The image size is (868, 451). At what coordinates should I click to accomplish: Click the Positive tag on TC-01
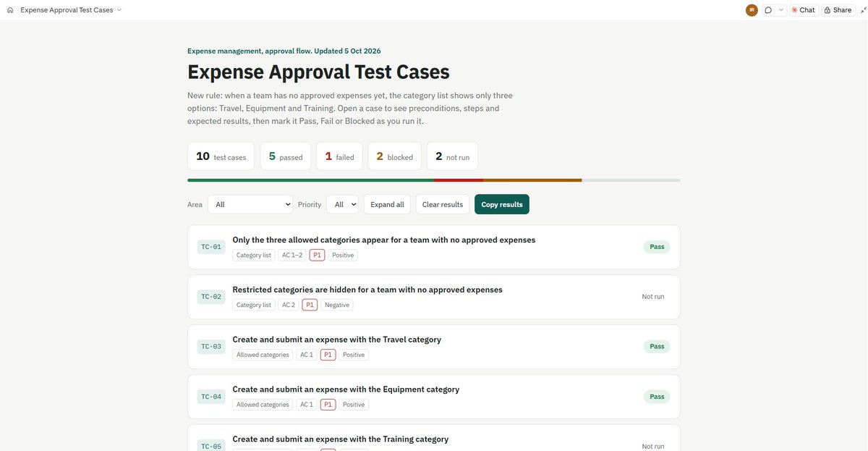coord(343,255)
